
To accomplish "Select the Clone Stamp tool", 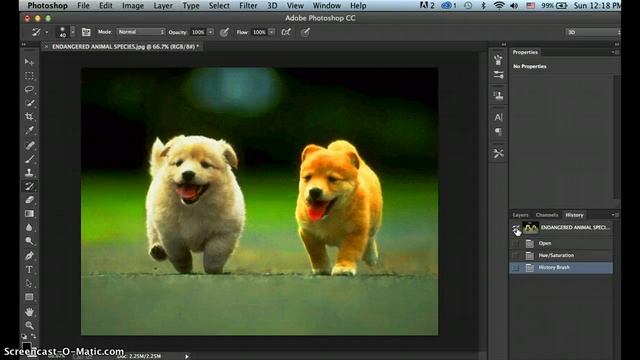I will (29, 173).
